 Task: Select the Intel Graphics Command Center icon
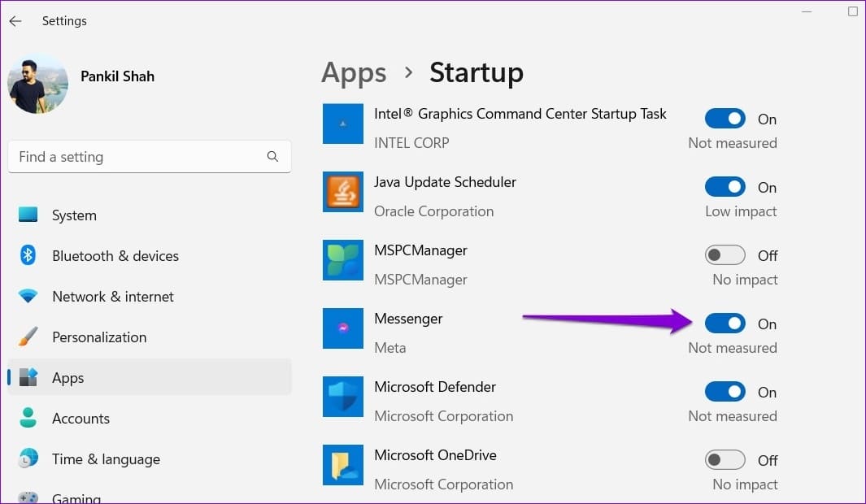[343, 124]
